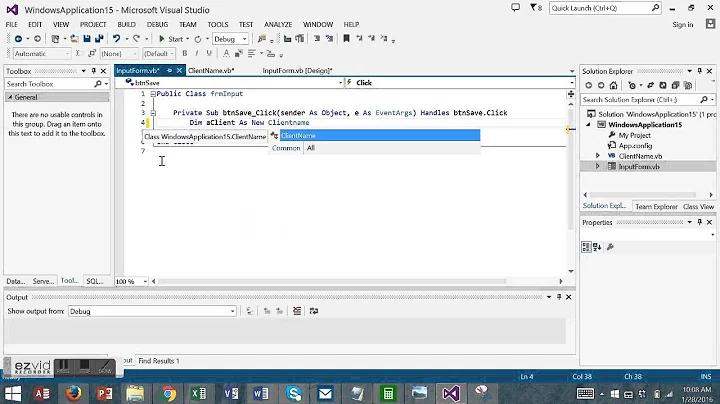Click the Save file toolbar icon
The width and height of the screenshot is (720, 404).
coord(87,39)
